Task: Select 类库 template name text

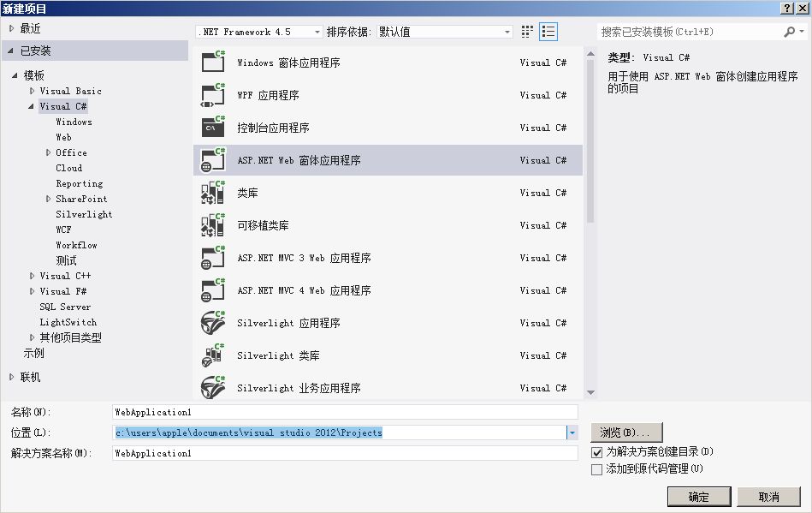Action: 247,193
